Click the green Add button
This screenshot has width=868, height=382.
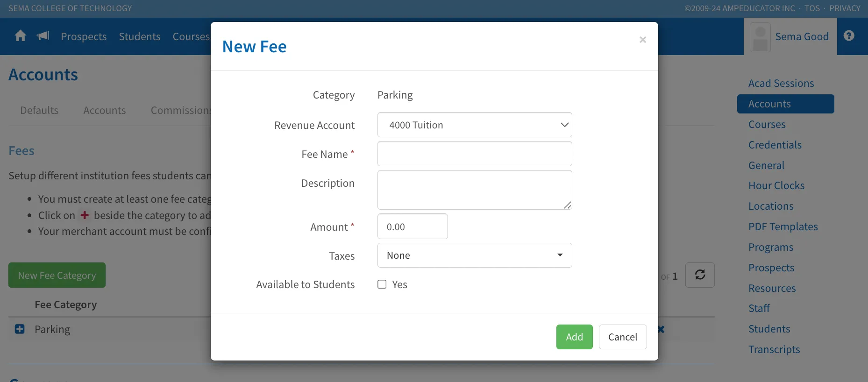pyautogui.click(x=575, y=337)
